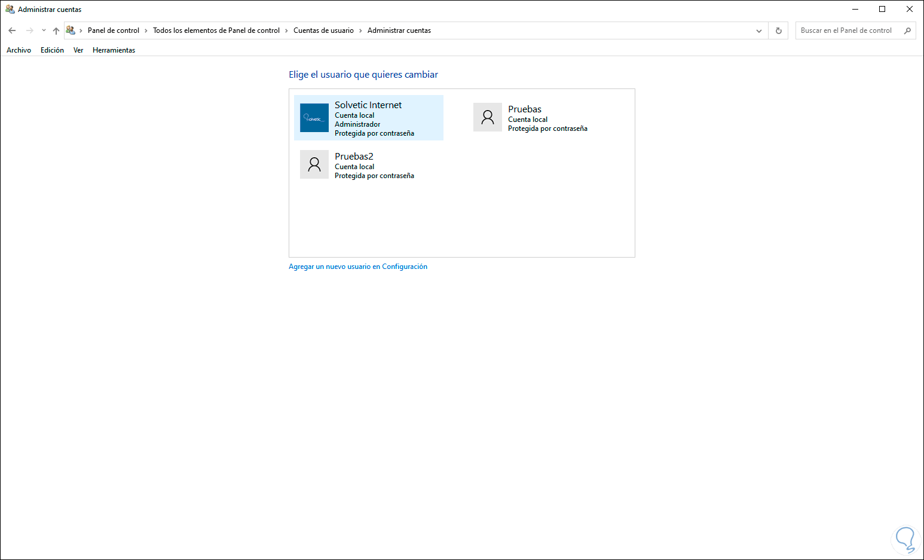This screenshot has width=924, height=560.
Task: Click the refresh icon in address bar
Action: [778, 30]
